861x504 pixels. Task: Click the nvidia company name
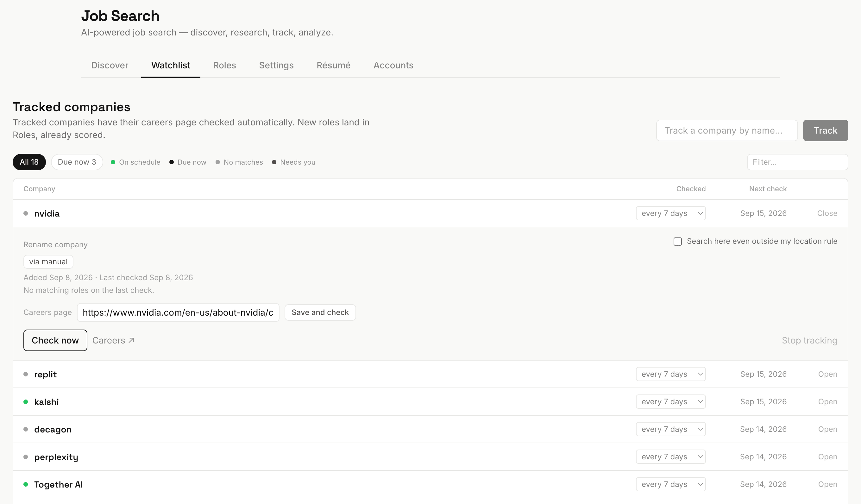47,214
